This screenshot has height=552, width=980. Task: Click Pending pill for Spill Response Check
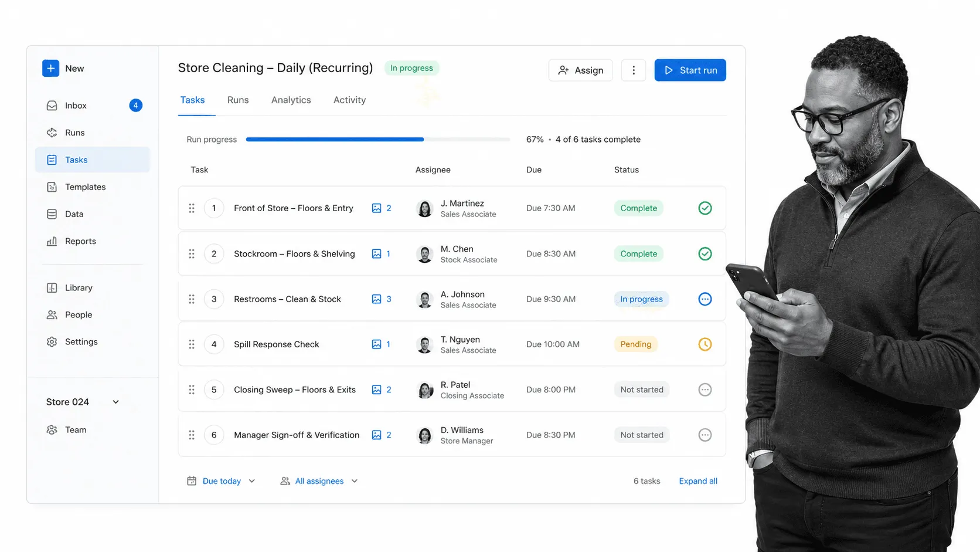pos(636,344)
